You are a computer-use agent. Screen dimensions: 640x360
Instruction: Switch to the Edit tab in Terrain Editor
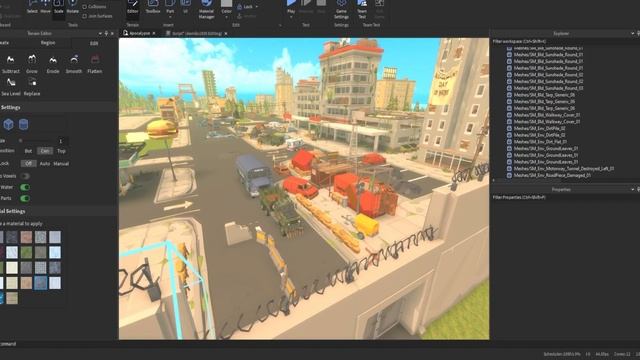pos(94,43)
